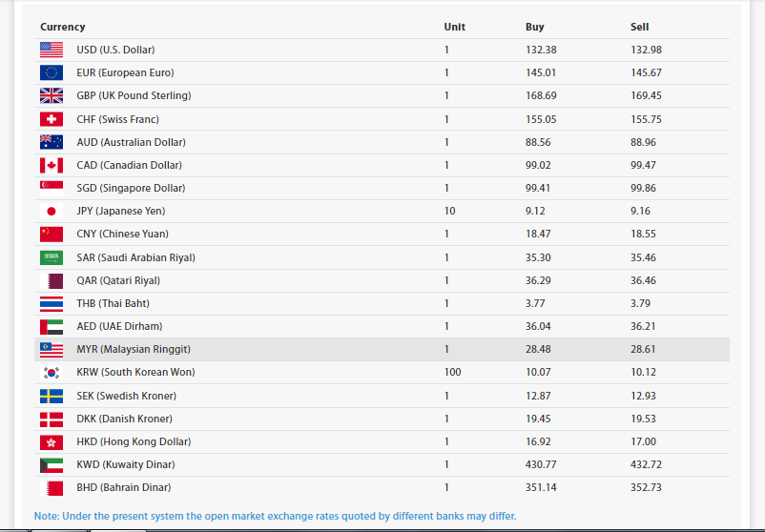Viewport: 765px width, 532px height.
Task: Click the Saudi Arabian flag icon
Action: (x=52, y=257)
